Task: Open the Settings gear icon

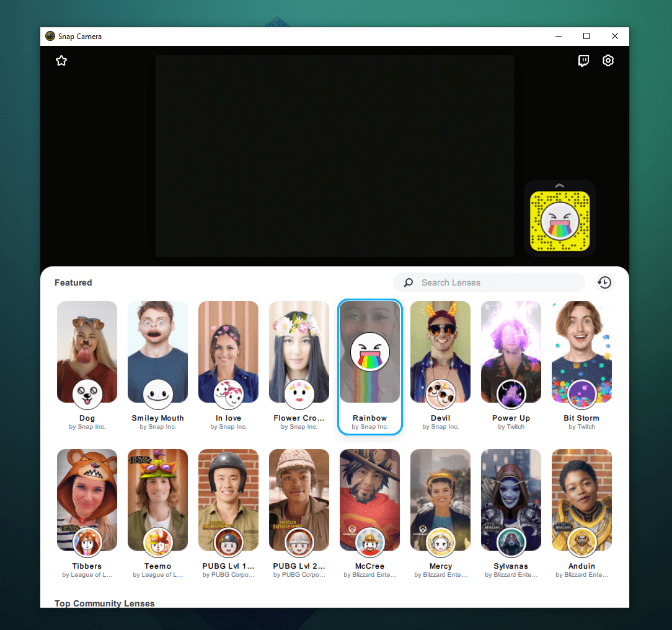Action: tap(608, 60)
